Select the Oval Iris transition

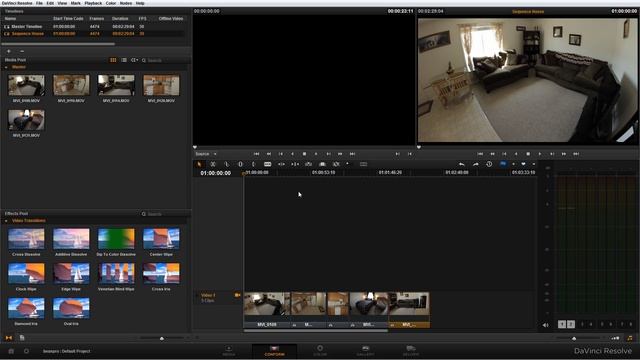[71, 308]
